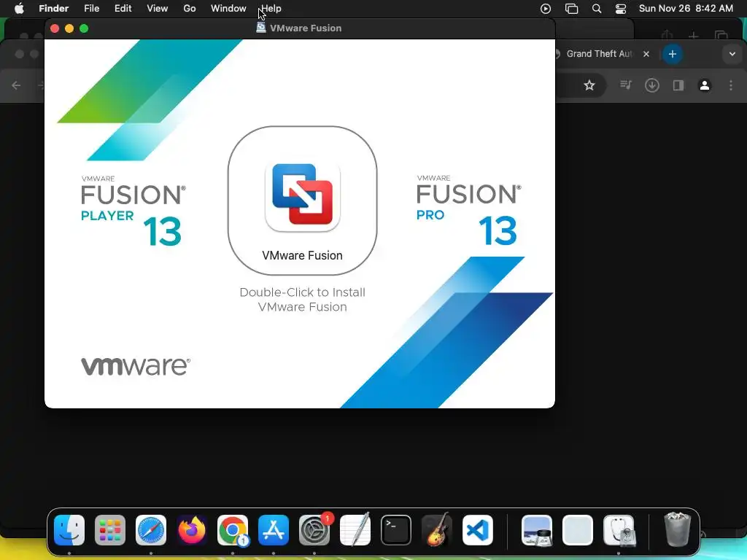
Task: Open the Finder menu
Action: (54, 8)
